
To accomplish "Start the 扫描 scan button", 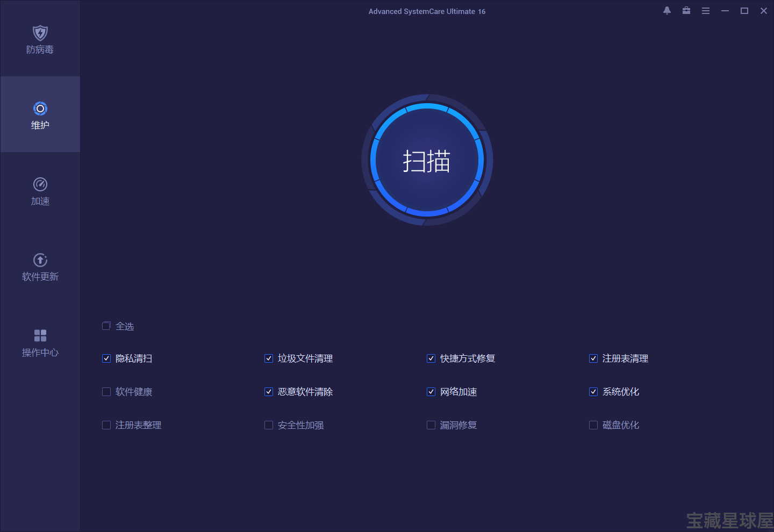I will 427,160.
